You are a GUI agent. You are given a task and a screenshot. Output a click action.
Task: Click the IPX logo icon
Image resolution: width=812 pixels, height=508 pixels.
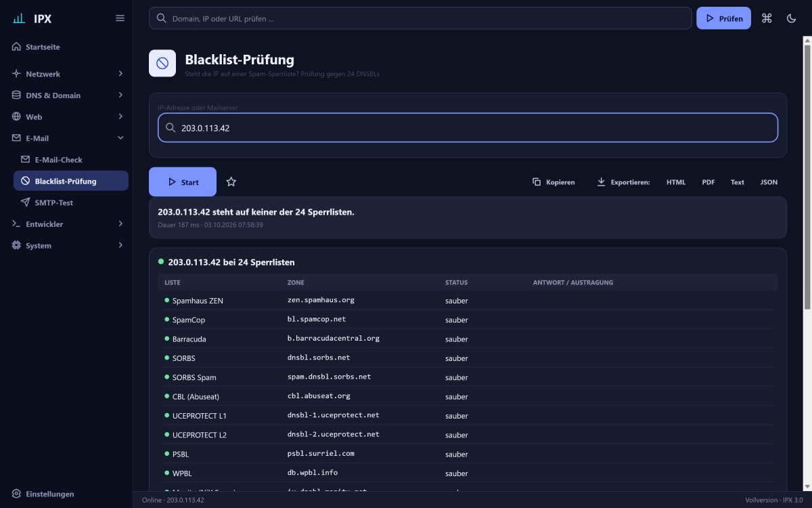[x=19, y=18]
